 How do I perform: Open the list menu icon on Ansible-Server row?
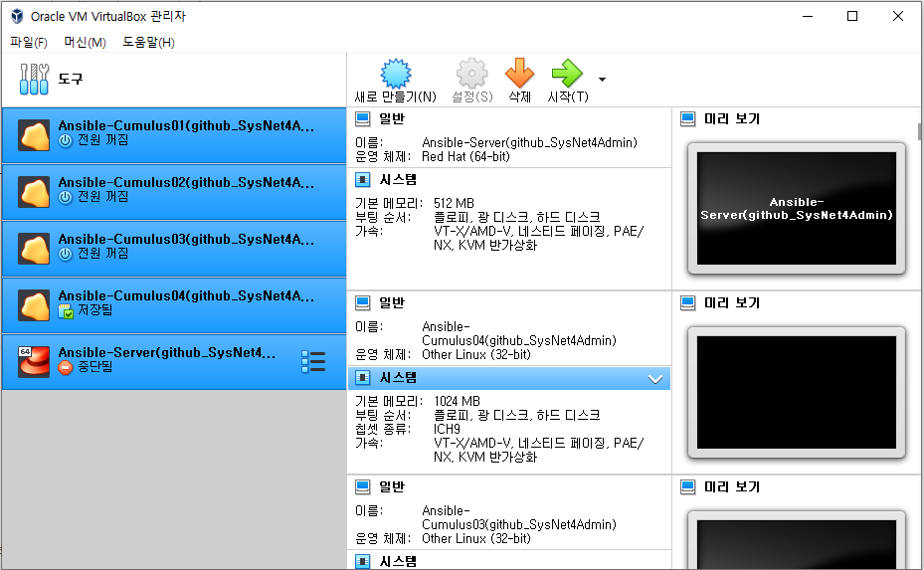[x=313, y=362]
